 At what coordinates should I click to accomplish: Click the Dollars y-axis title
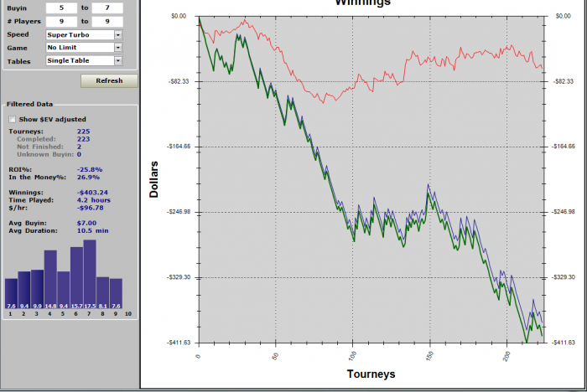pyautogui.click(x=153, y=179)
